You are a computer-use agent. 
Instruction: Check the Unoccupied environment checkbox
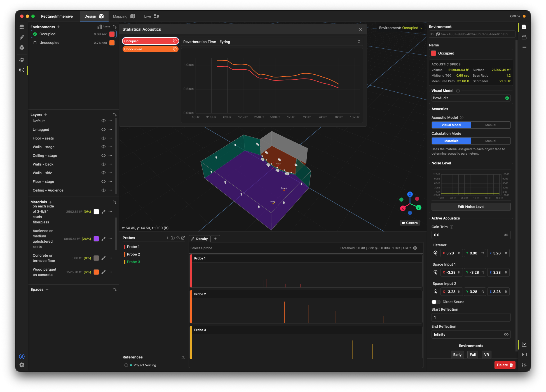[35, 43]
